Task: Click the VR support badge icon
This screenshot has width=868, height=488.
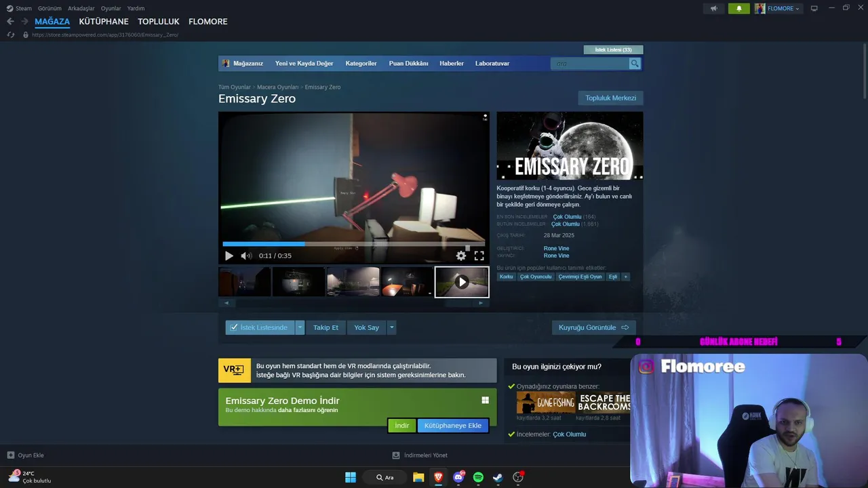Action: [234, 370]
